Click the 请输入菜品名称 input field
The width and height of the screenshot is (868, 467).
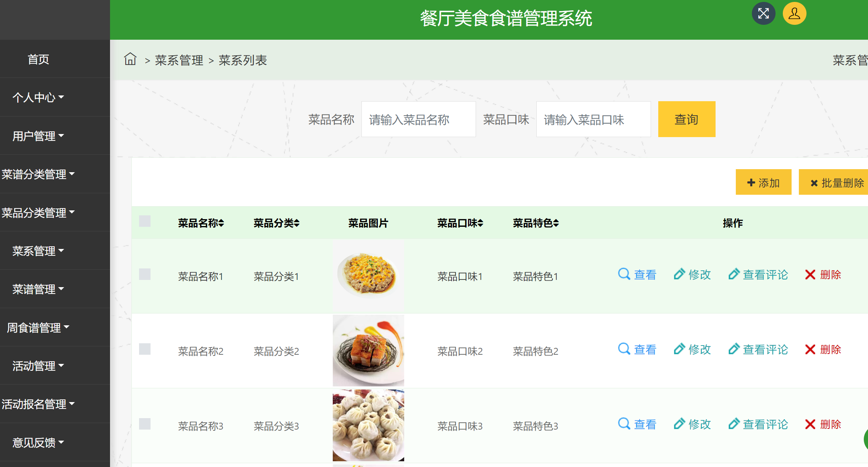[418, 119]
